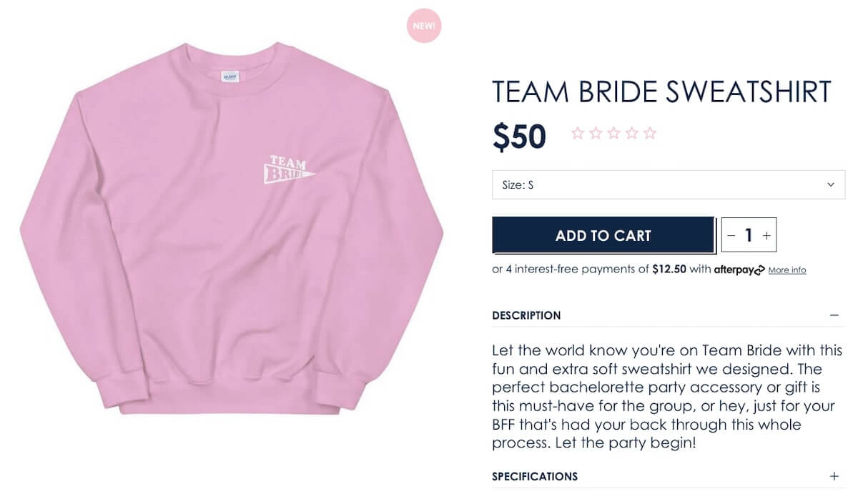Click the fifth rating star
The height and width of the screenshot is (504, 858).
click(x=649, y=133)
